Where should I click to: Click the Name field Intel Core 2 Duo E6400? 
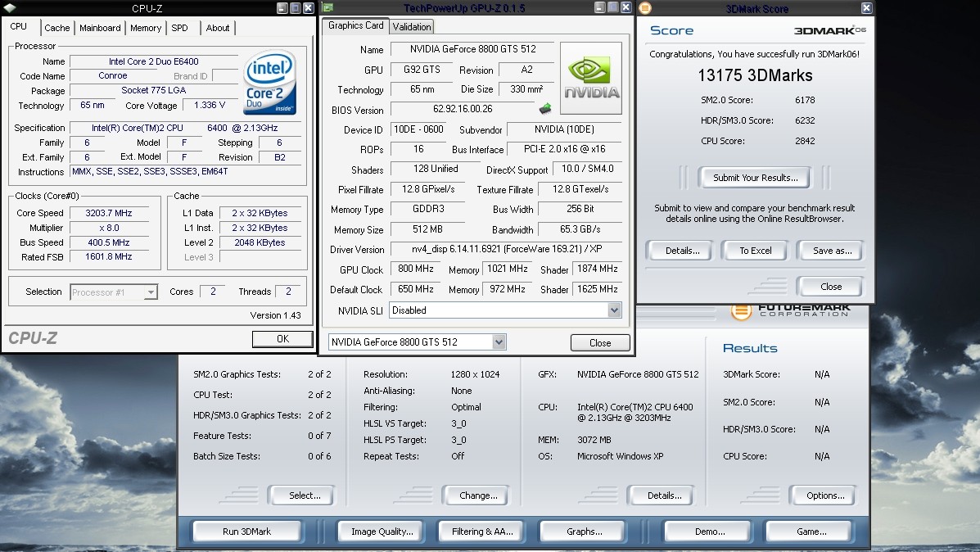154,61
